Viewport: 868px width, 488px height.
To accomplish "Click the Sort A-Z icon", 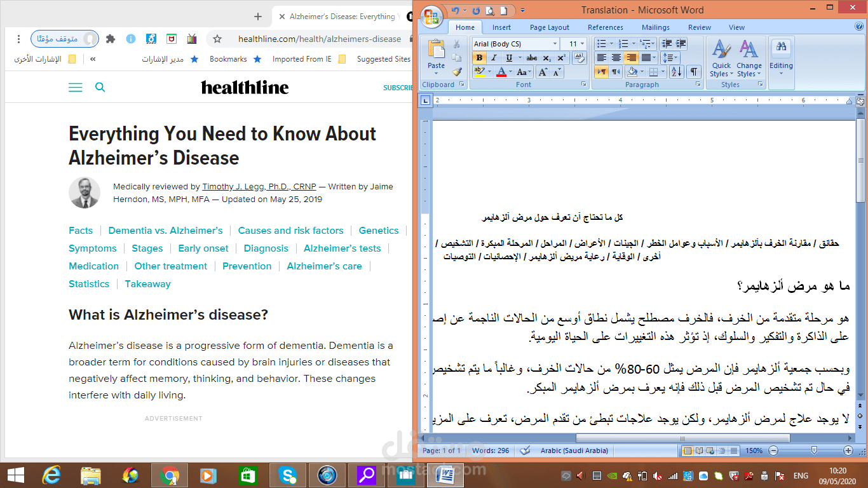I will pos(676,72).
